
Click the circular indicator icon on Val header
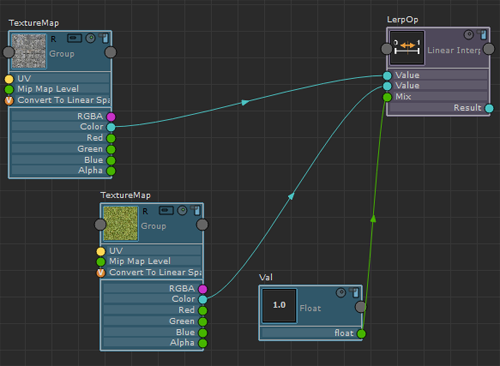click(x=341, y=293)
